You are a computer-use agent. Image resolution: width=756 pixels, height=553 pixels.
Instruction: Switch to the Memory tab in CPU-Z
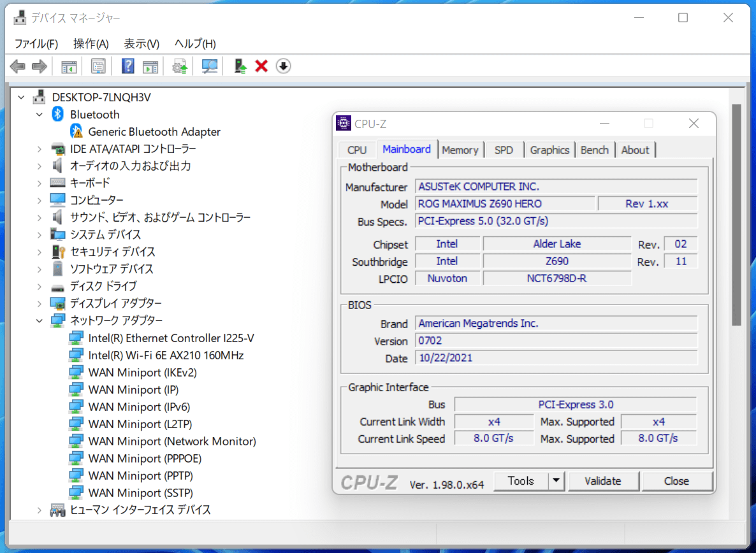point(460,150)
